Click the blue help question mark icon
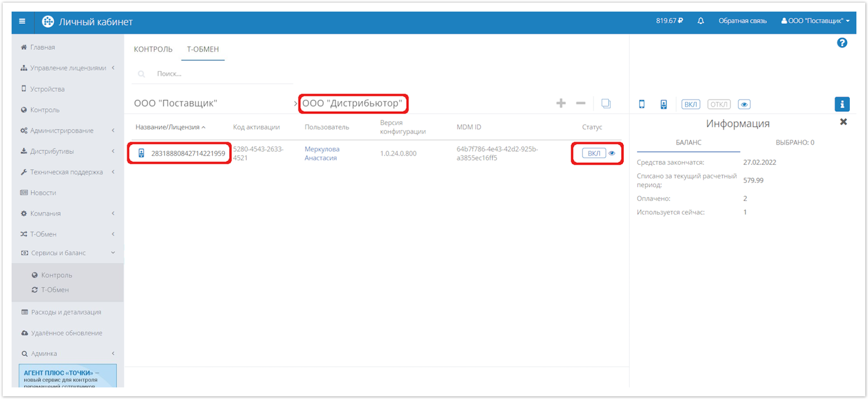The height and width of the screenshot is (399, 868). [x=842, y=43]
